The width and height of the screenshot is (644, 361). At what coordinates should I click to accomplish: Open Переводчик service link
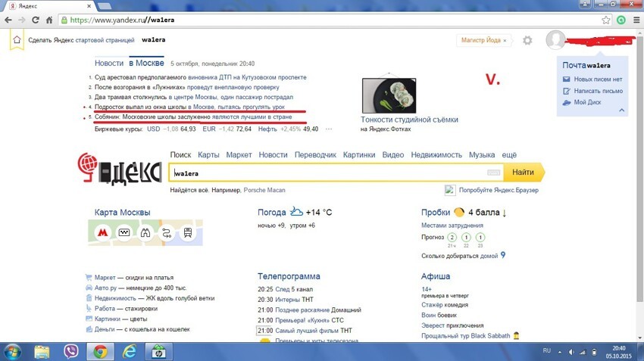315,154
